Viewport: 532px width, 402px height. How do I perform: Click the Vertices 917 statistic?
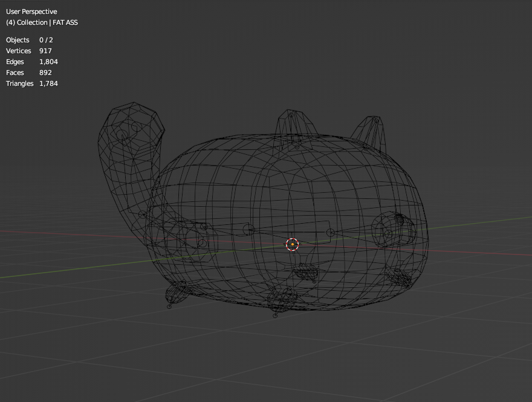tap(29, 51)
